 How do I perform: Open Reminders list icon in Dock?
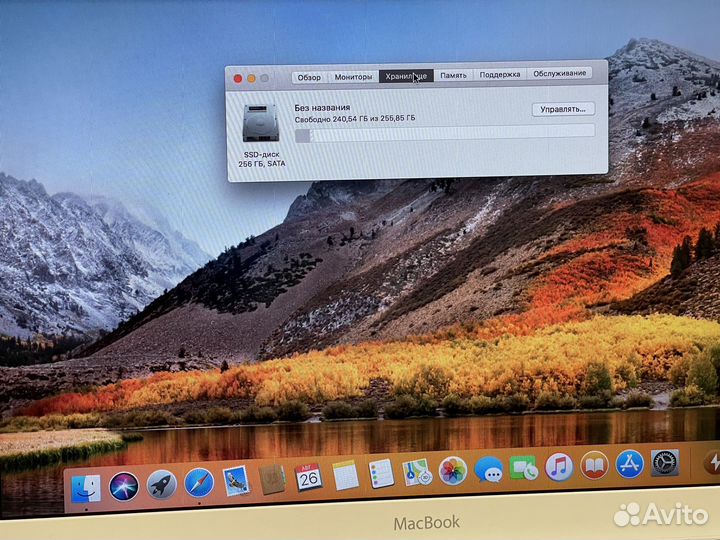(382, 473)
